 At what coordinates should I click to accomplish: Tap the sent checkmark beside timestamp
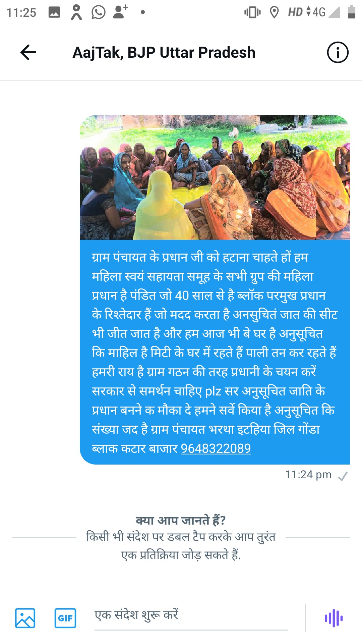(343, 476)
